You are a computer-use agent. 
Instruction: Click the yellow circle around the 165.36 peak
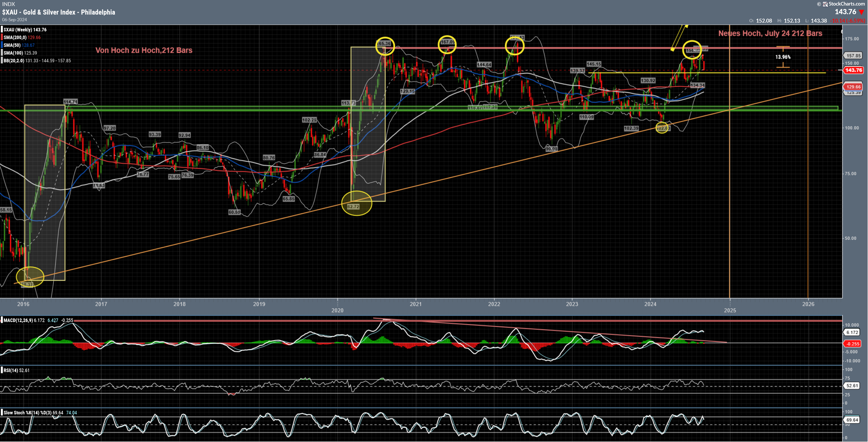coord(385,46)
